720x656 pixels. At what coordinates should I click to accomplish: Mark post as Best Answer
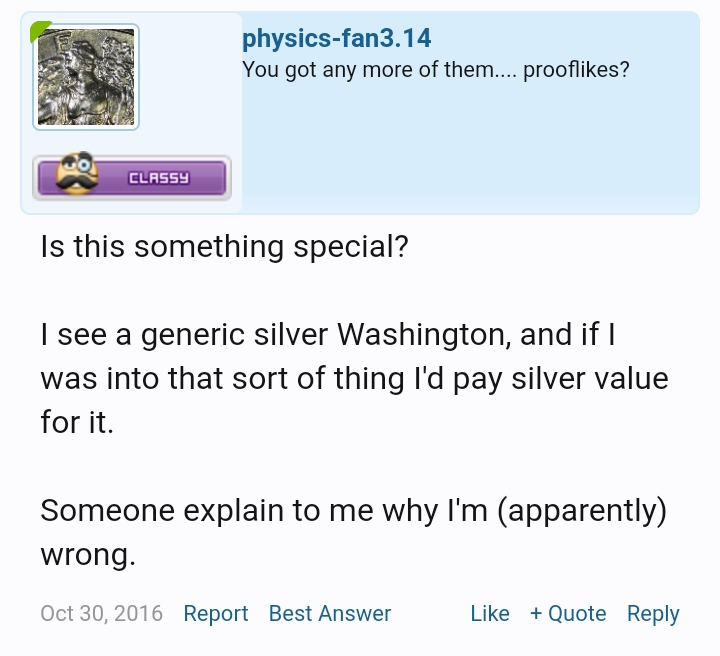330,613
